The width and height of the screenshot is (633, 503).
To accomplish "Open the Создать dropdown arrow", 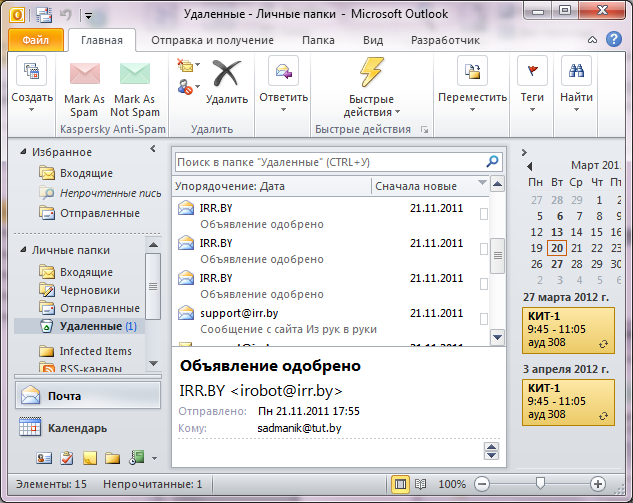I will pos(31,109).
